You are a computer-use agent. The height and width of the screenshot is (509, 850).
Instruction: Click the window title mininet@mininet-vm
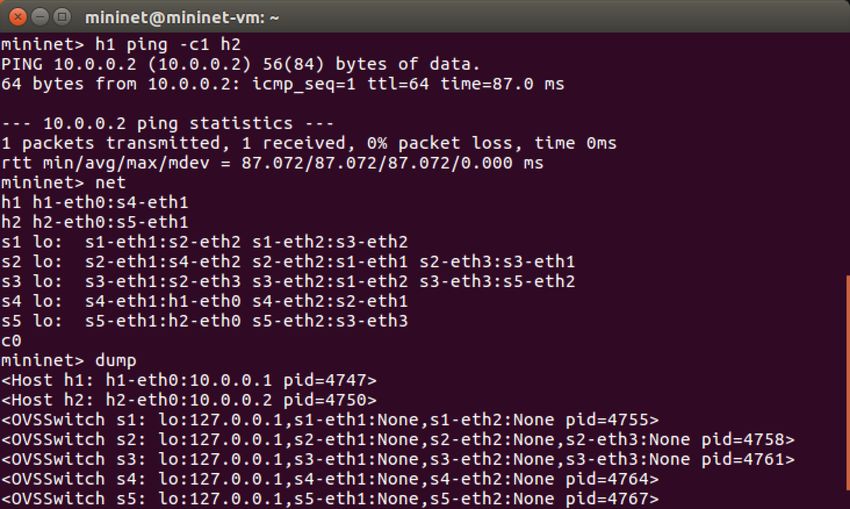[182, 18]
